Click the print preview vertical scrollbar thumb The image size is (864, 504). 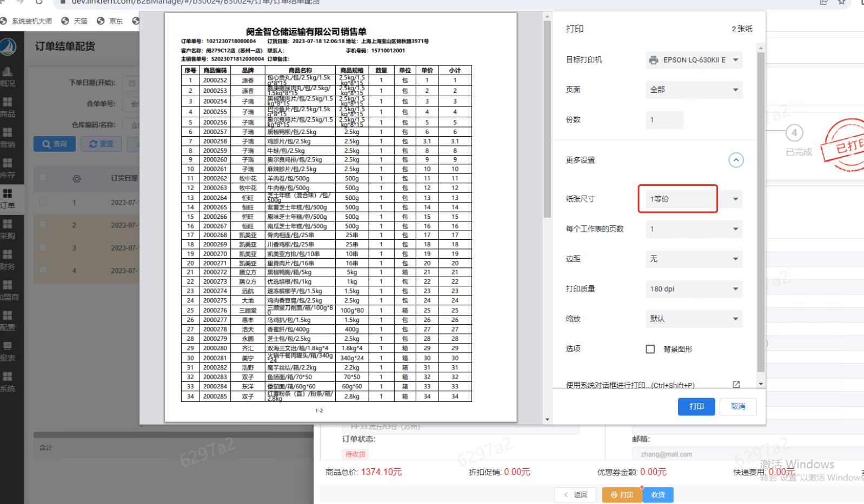[547, 120]
